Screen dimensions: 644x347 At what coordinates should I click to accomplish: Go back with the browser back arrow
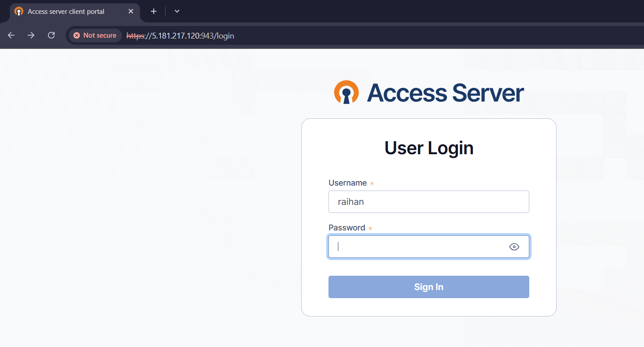click(x=11, y=35)
